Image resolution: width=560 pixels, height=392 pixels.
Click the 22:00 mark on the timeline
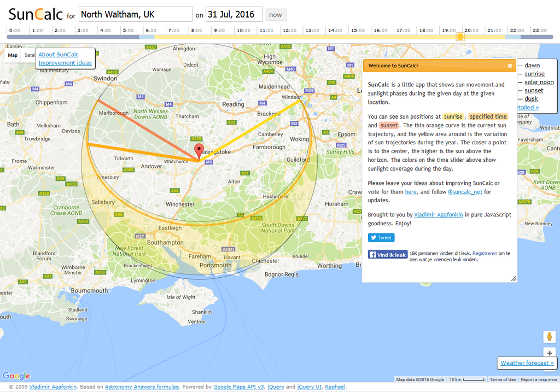click(517, 31)
